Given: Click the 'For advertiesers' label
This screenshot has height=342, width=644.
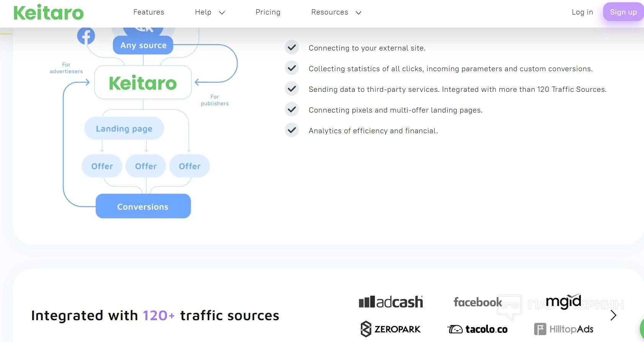Looking at the screenshot, I should click(66, 68).
